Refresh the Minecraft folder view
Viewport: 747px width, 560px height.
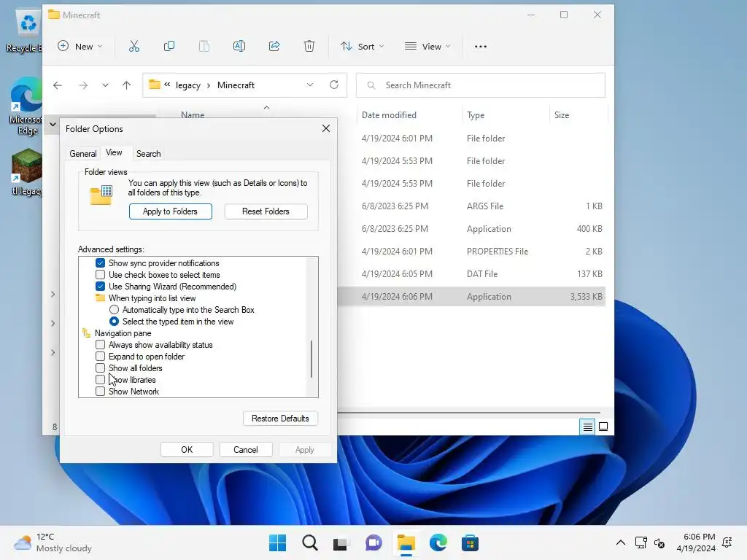[334, 85]
